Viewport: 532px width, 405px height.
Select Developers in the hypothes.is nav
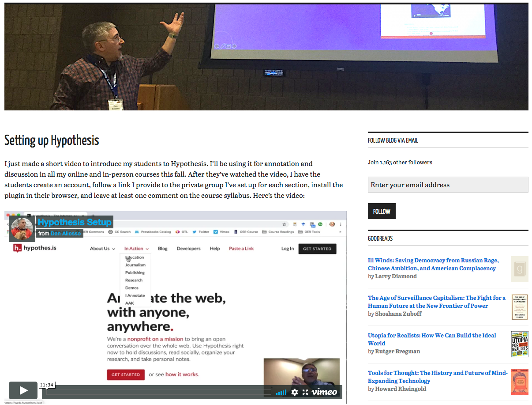pyautogui.click(x=188, y=249)
